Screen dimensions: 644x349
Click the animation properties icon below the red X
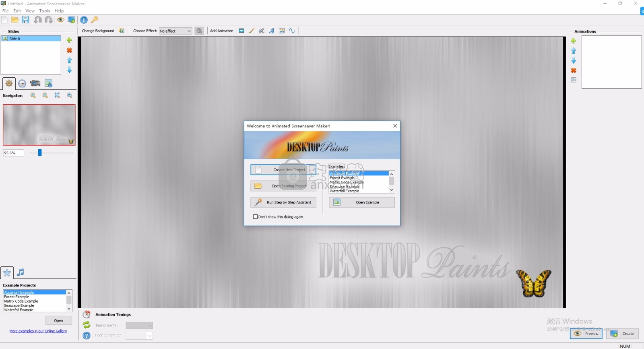point(574,80)
